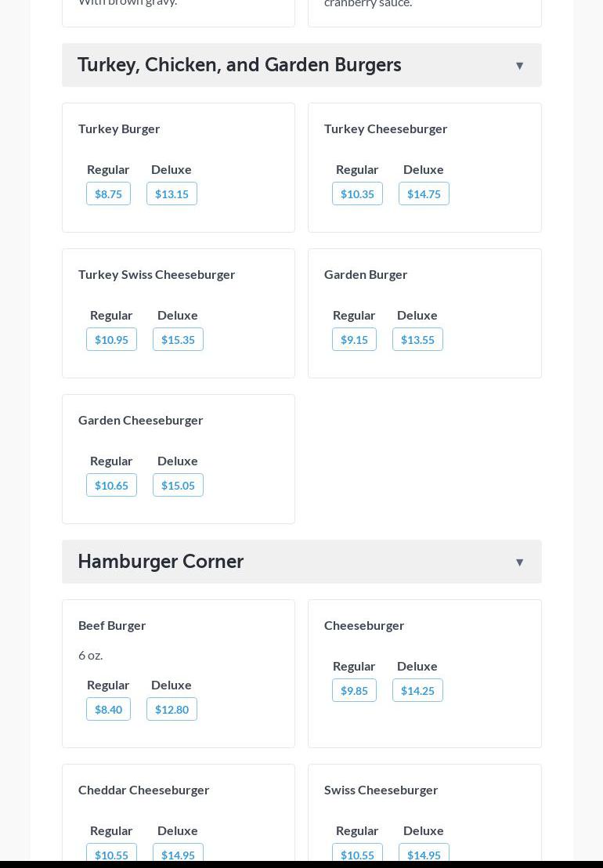Click the Garden Cheeseburger item title
The height and width of the screenshot is (868, 603).
141,420
